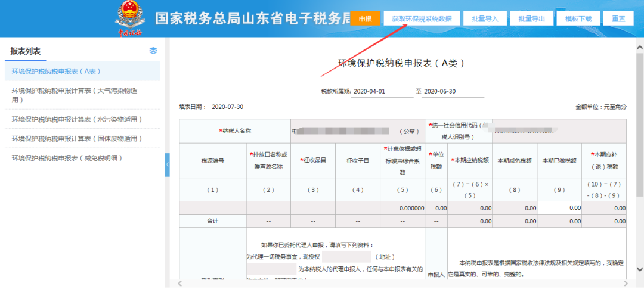Screen dimensions: 644x289
Task: Click the 纳税人名称 label cell
Action: pos(235,131)
